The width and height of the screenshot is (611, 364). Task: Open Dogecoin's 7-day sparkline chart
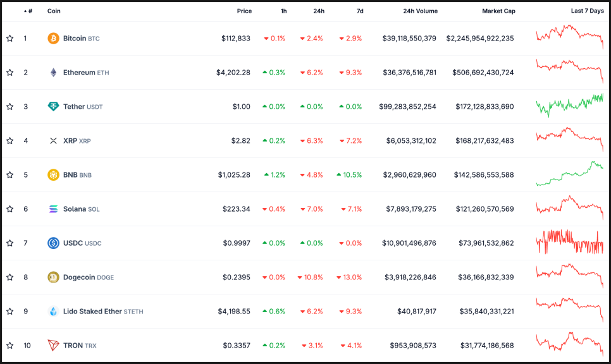point(570,276)
